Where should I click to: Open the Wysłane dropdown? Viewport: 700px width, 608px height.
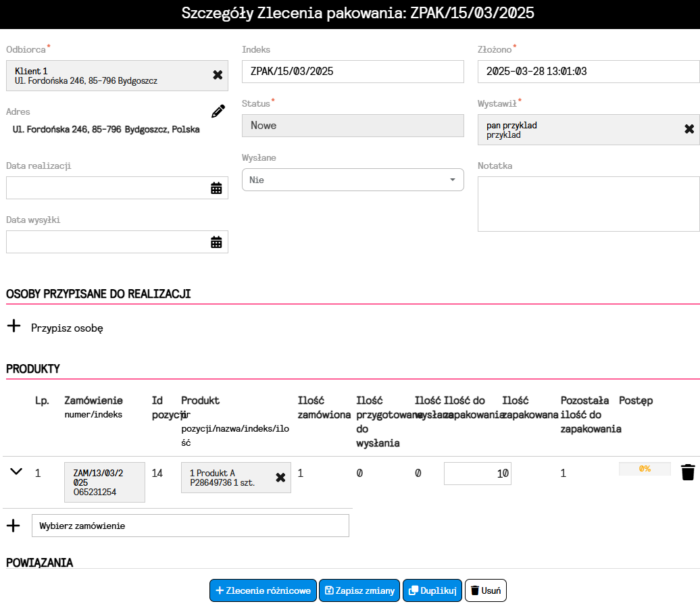pos(353,180)
